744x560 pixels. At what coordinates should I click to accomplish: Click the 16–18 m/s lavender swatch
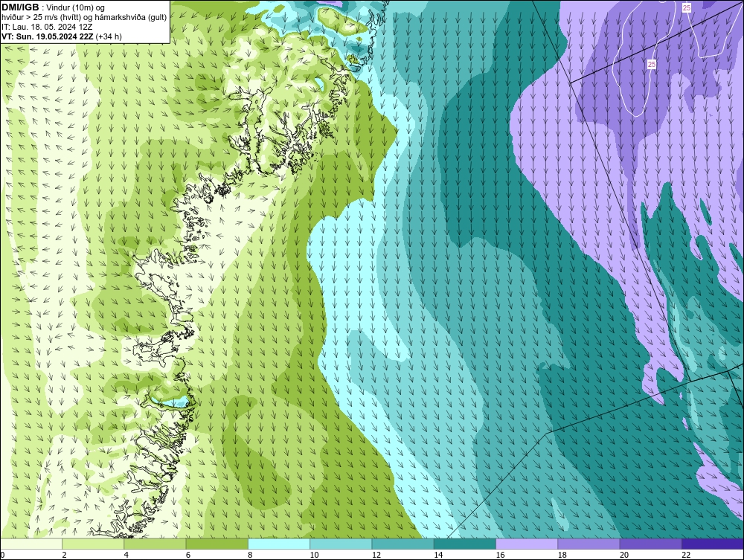[x=527, y=544]
